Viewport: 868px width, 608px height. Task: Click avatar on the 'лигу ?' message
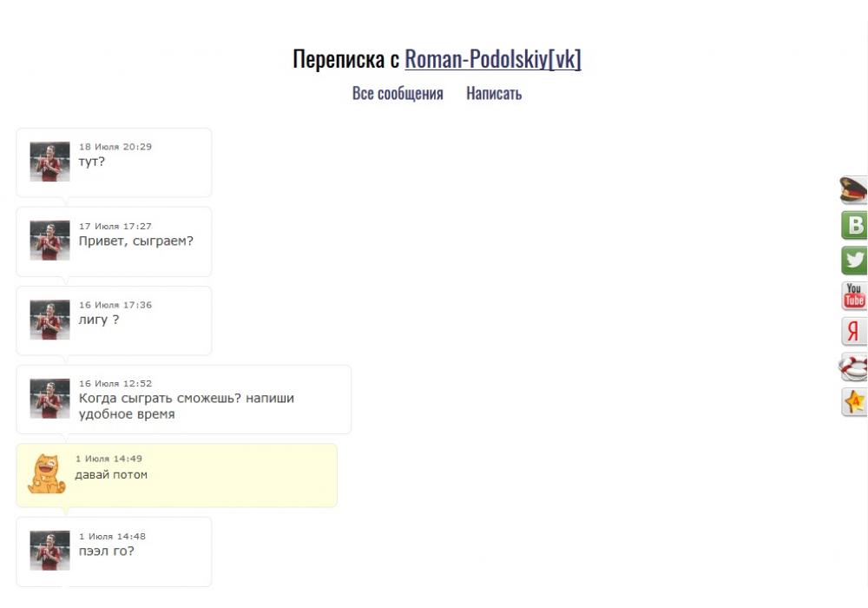(49, 320)
